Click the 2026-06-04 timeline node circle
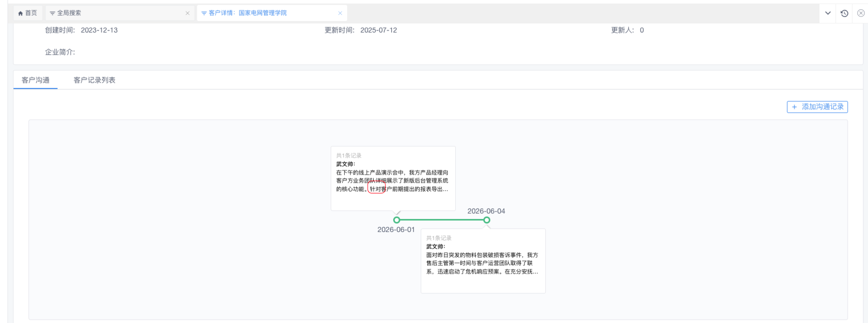Image resolution: width=868 pixels, height=323 pixels. point(487,220)
